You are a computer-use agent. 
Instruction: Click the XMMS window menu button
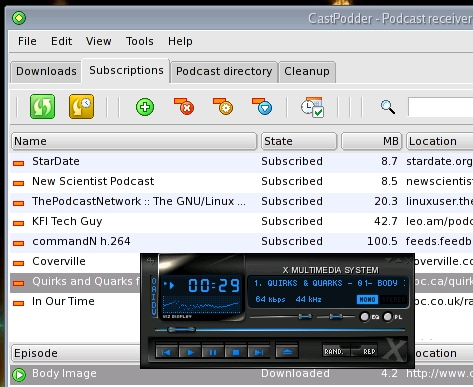pos(151,261)
